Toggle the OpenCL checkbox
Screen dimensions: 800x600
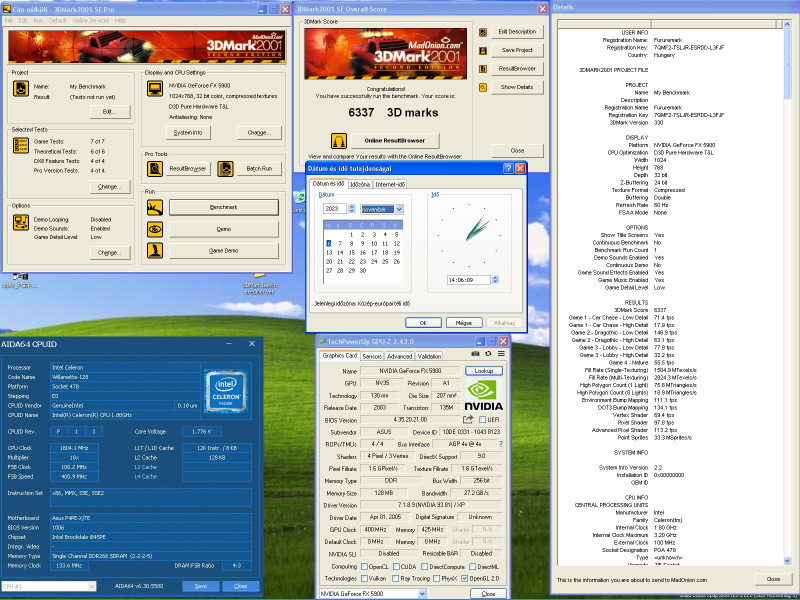(x=364, y=567)
